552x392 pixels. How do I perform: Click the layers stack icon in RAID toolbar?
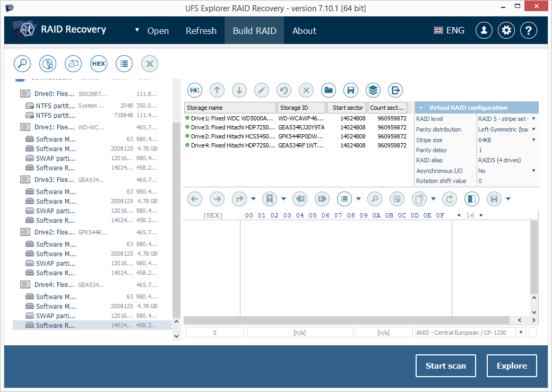[x=373, y=90]
